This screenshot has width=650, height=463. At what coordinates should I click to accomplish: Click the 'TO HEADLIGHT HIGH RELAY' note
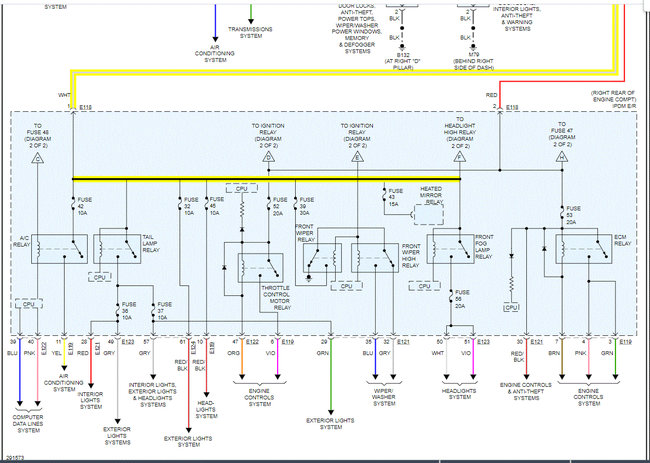click(459, 132)
